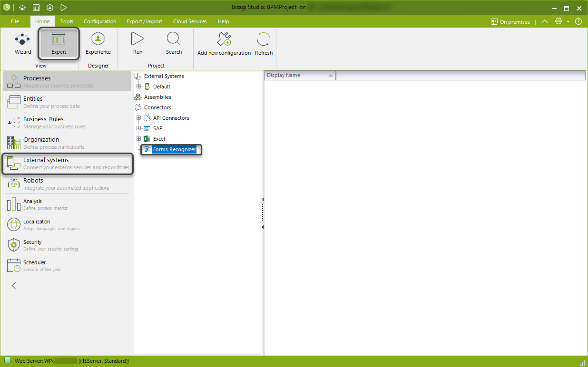Collapse the ribbon with the up chevron
The height and width of the screenshot is (367, 588).
point(545,21)
